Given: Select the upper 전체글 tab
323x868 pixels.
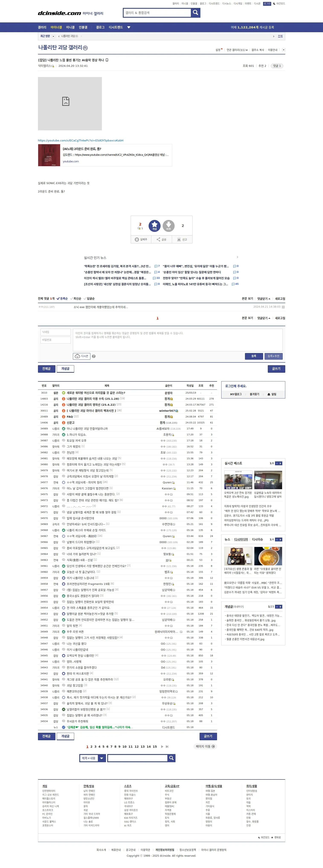Looking at the screenshot, I should tap(46, 369).
